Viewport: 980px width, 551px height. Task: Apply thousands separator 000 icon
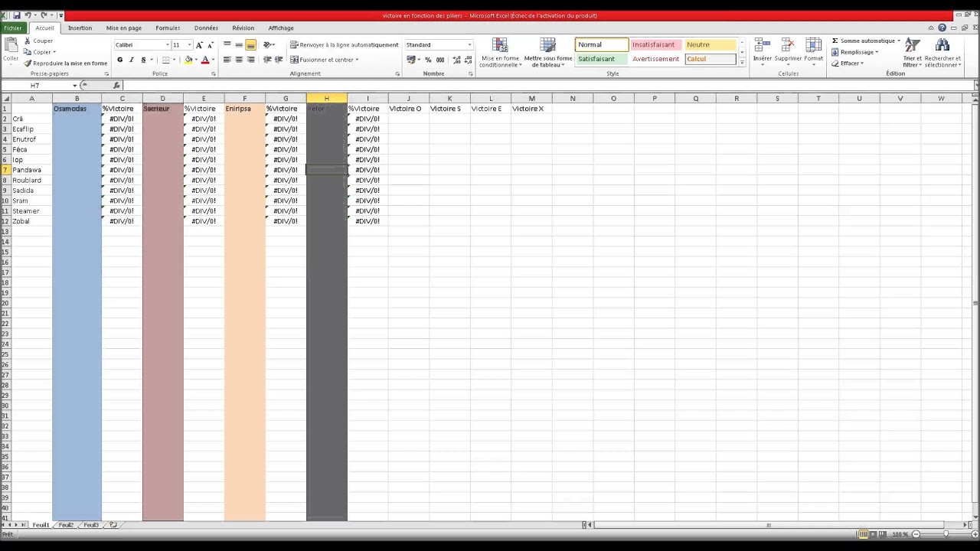[440, 60]
